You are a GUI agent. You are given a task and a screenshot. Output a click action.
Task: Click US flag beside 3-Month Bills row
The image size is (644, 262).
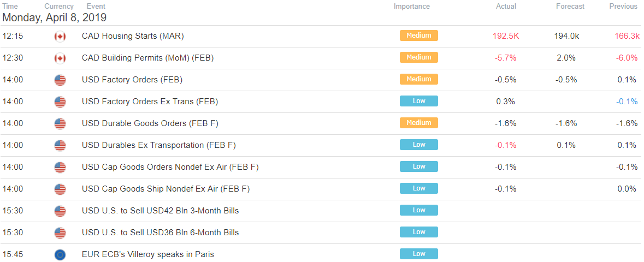click(x=60, y=211)
